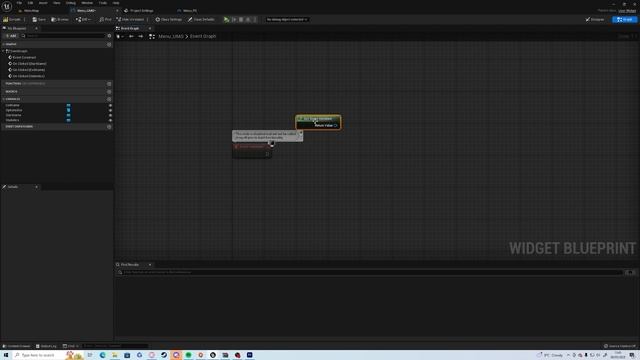Open the Content Drawer
The height and width of the screenshot is (360, 640).
(16, 346)
